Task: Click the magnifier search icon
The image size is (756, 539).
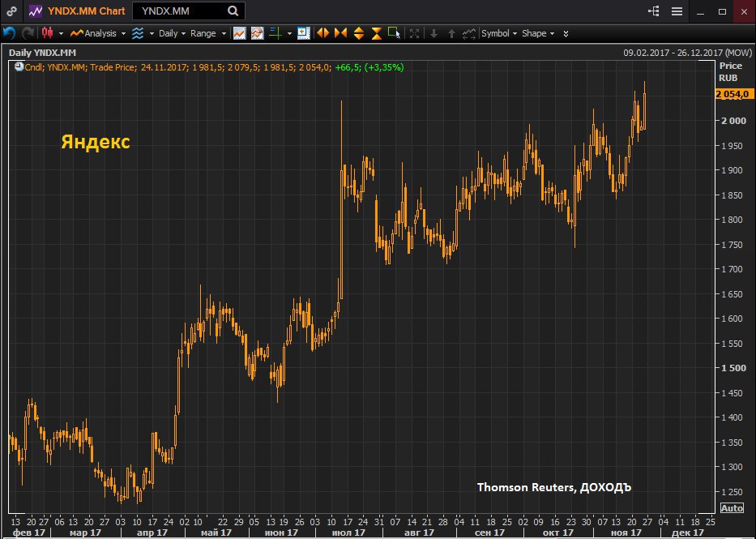Action: (233, 11)
